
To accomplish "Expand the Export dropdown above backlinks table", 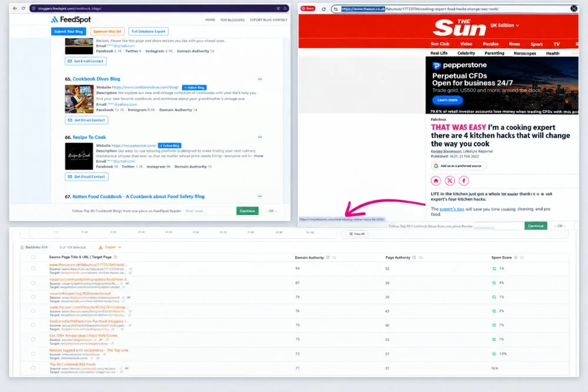I will [x=110, y=247].
